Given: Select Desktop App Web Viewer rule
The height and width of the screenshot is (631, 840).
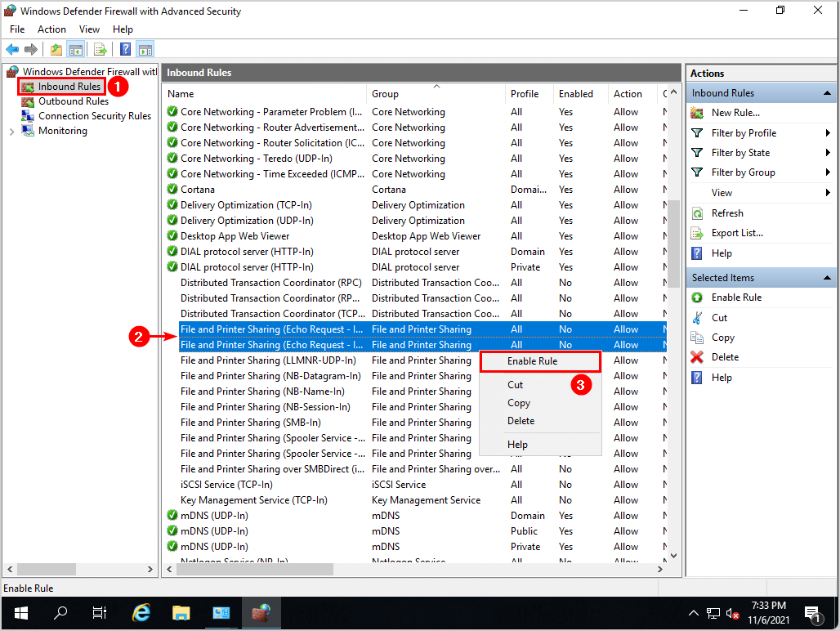Looking at the screenshot, I should [x=235, y=236].
